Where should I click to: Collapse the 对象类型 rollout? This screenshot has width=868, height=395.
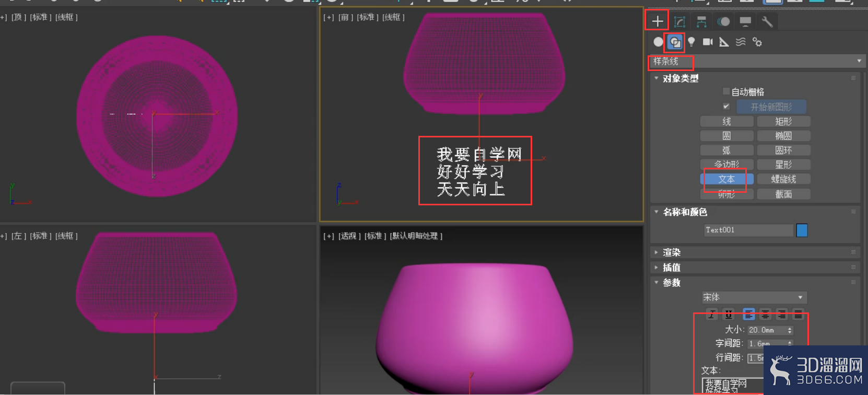[680, 78]
